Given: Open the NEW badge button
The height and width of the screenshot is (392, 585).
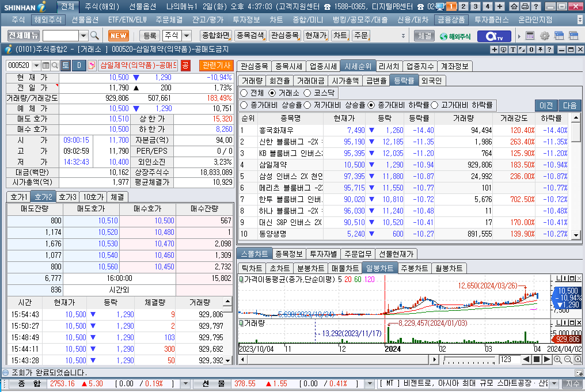Looking at the screenshot, I should (119, 36).
